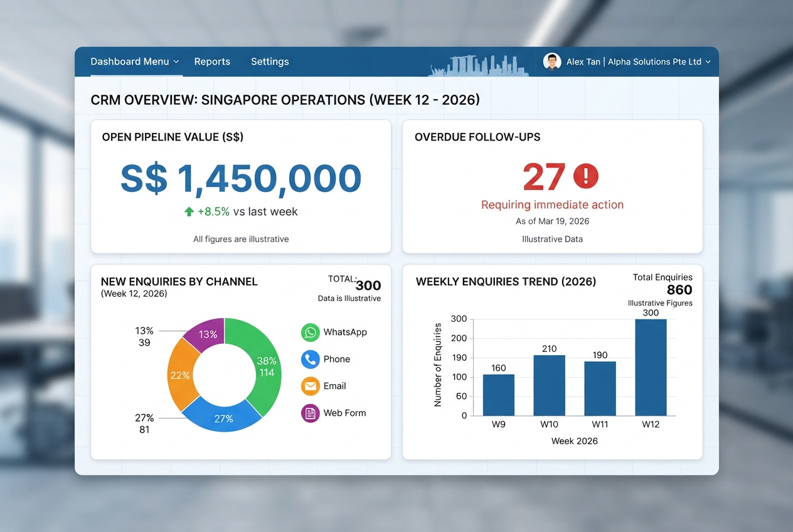Click the 'OPEN PIPELINE VALUE (S$)' heading
Screen dimensions: 793x532
point(173,137)
